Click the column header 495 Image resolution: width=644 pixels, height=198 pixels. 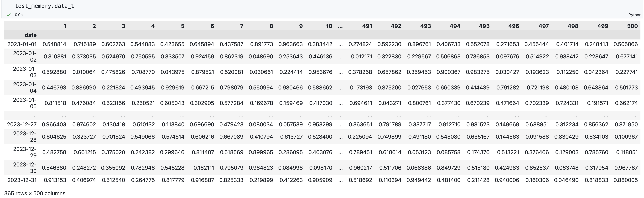click(x=484, y=26)
